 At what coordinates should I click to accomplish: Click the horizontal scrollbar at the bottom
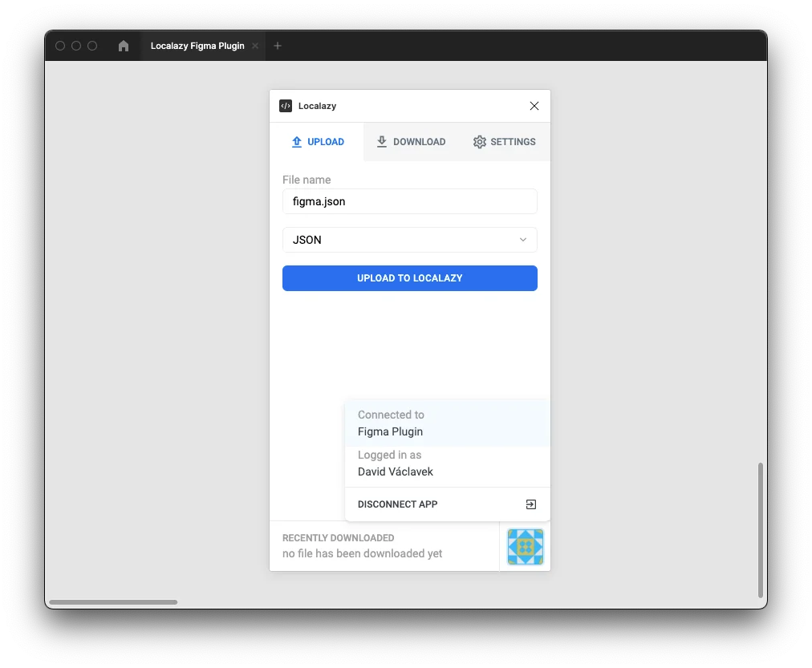click(113, 602)
